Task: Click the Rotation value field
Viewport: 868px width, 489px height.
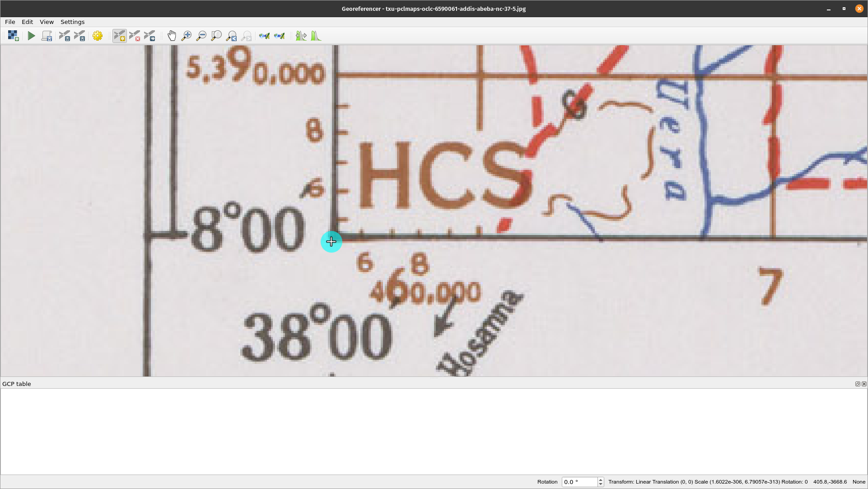Action: [579, 482]
